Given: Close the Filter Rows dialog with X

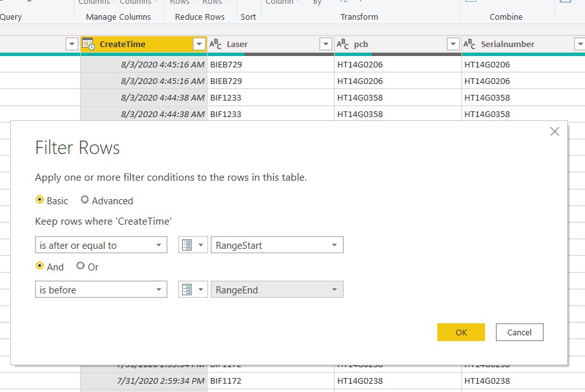Looking at the screenshot, I should pyautogui.click(x=554, y=131).
